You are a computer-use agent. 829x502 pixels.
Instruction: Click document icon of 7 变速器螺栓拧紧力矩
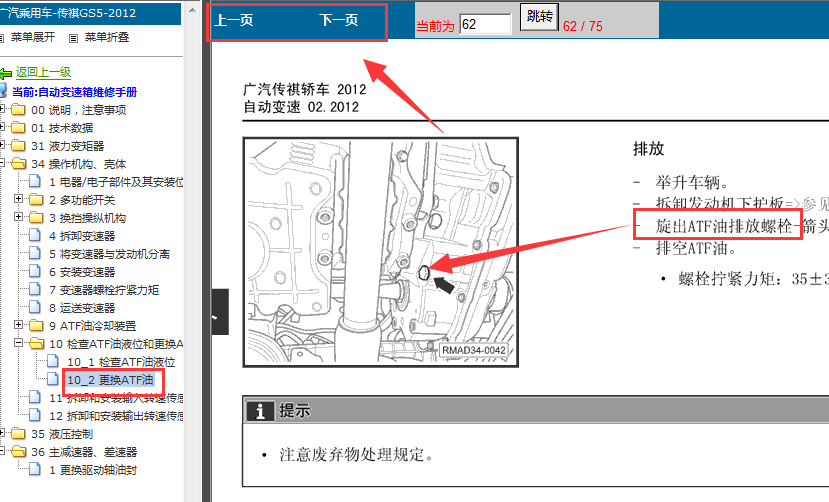pos(35,289)
